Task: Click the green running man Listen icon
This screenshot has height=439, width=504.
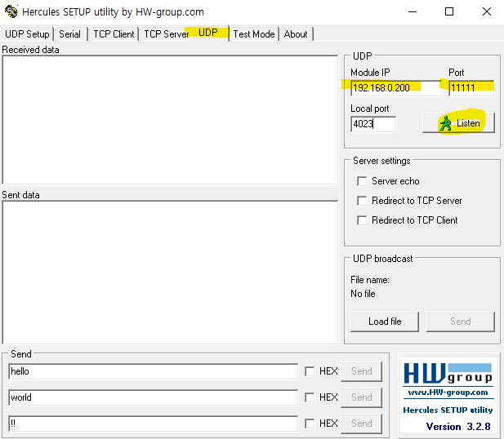Action: [x=446, y=123]
